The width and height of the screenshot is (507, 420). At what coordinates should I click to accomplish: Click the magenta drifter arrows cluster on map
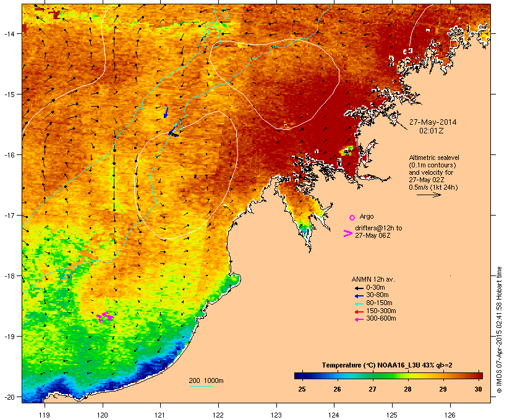105,317
